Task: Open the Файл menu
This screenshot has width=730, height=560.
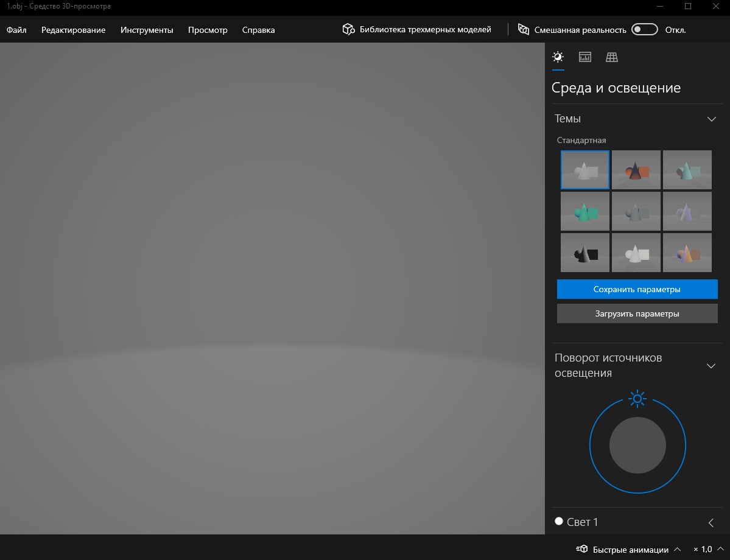Action: [x=16, y=30]
